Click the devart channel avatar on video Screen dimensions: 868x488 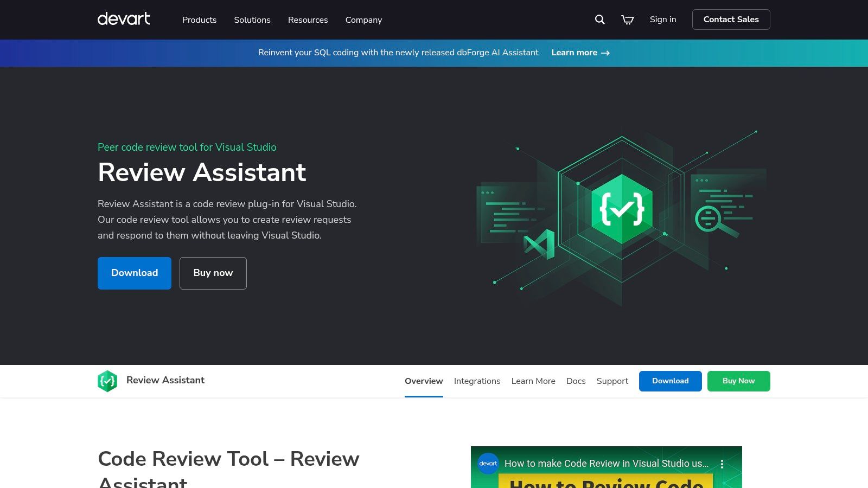point(488,464)
